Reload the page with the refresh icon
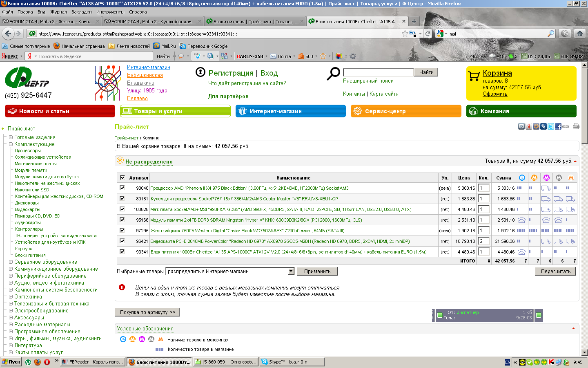The height and width of the screenshot is (368, 588). point(428,34)
